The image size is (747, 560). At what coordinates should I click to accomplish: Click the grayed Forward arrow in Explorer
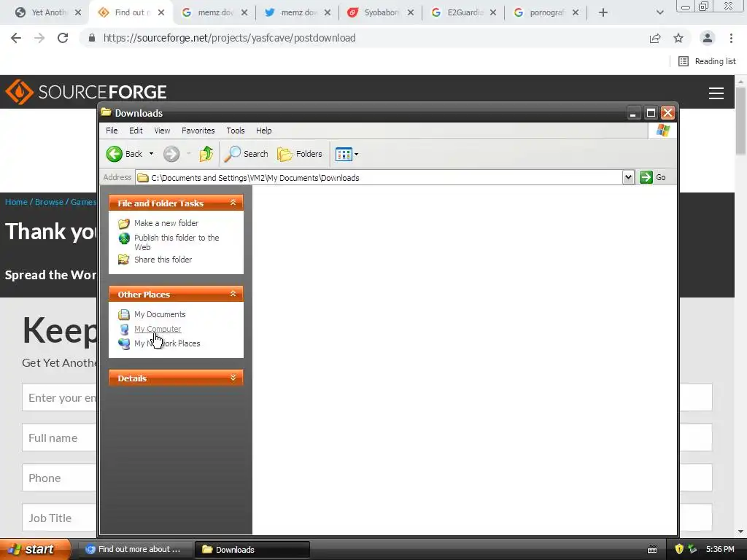[171, 154]
